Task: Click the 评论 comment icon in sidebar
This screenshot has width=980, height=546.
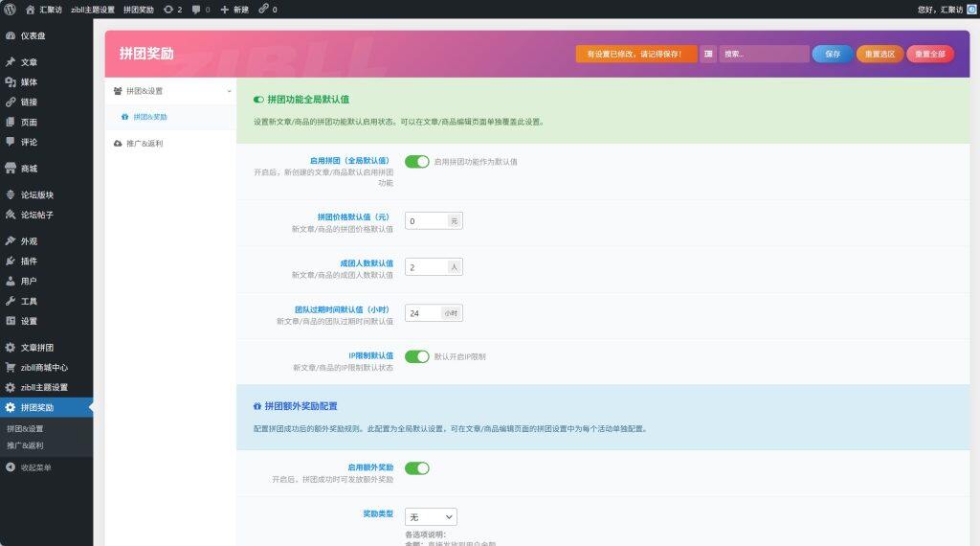Action: coord(11,142)
